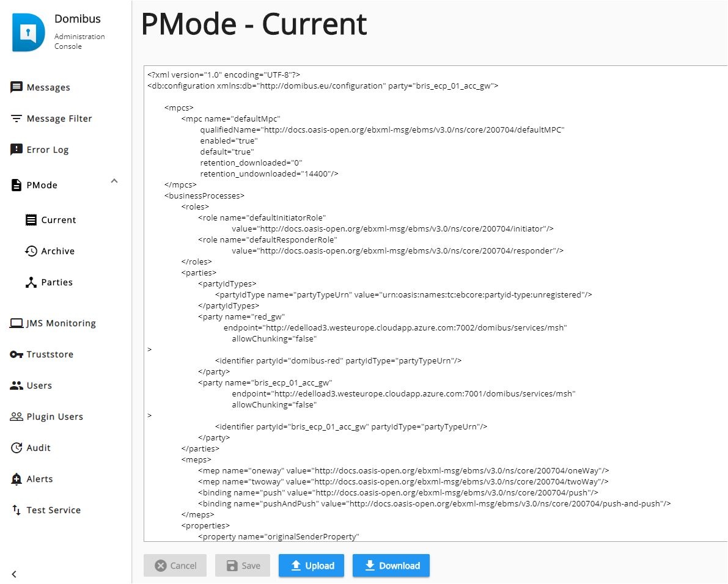The image size is (728, 584).
Task: Click the Alerts bell icon
Action: 17,479
